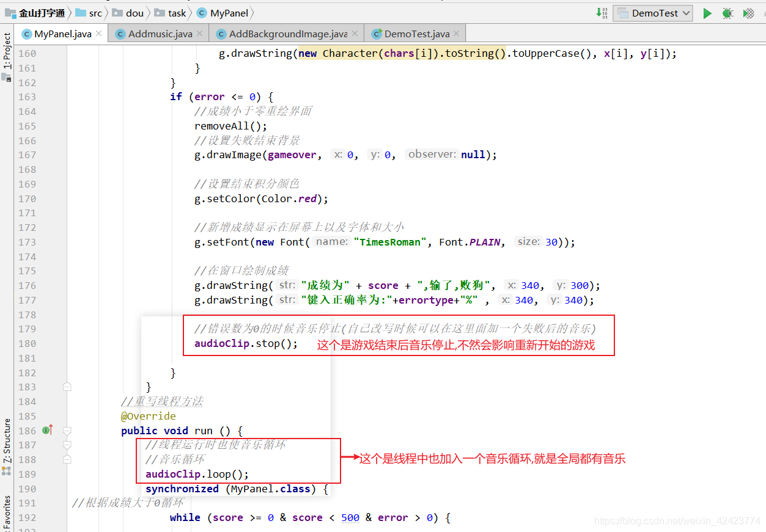Close the DemoTest.java tab
Screen dimensions: 766x532
click(x=457, y=34)
